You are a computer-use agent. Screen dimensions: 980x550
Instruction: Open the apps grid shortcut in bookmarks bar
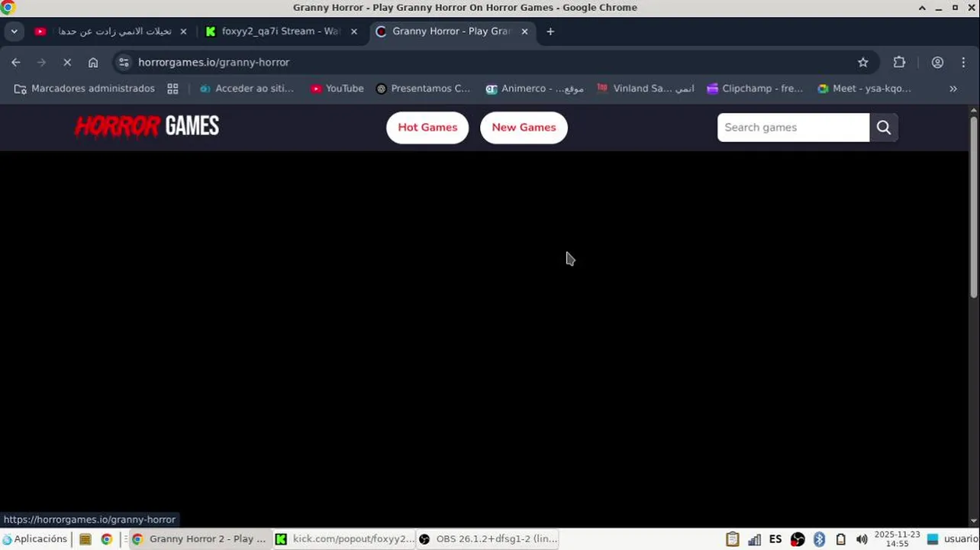(x=172, y=89)
